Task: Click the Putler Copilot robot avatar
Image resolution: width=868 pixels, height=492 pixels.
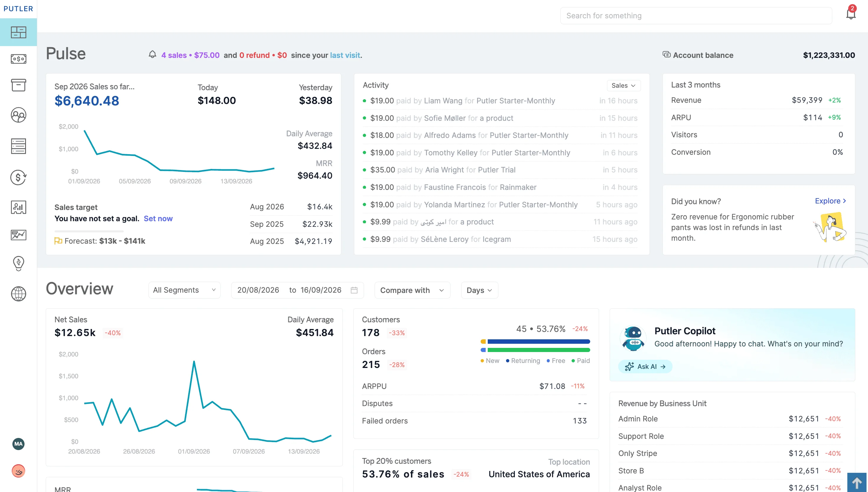Action: click(x=633, y=338)
